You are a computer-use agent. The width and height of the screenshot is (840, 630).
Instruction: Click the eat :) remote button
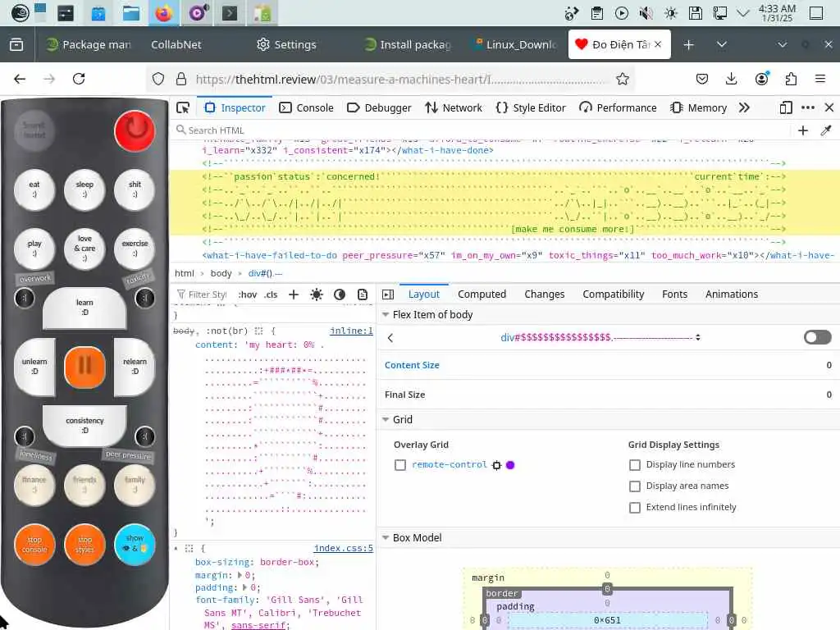pos(34,189)
